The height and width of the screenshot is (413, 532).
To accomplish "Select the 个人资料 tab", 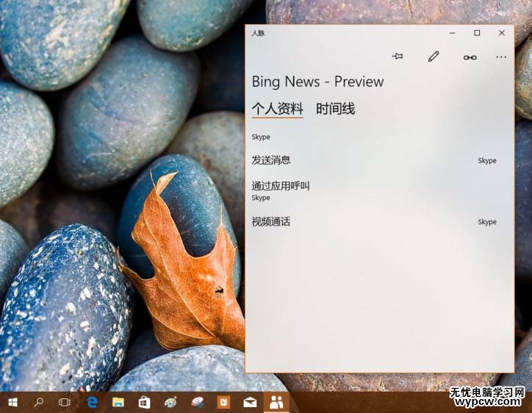I will pyautogui.click(x=277, y=109).
